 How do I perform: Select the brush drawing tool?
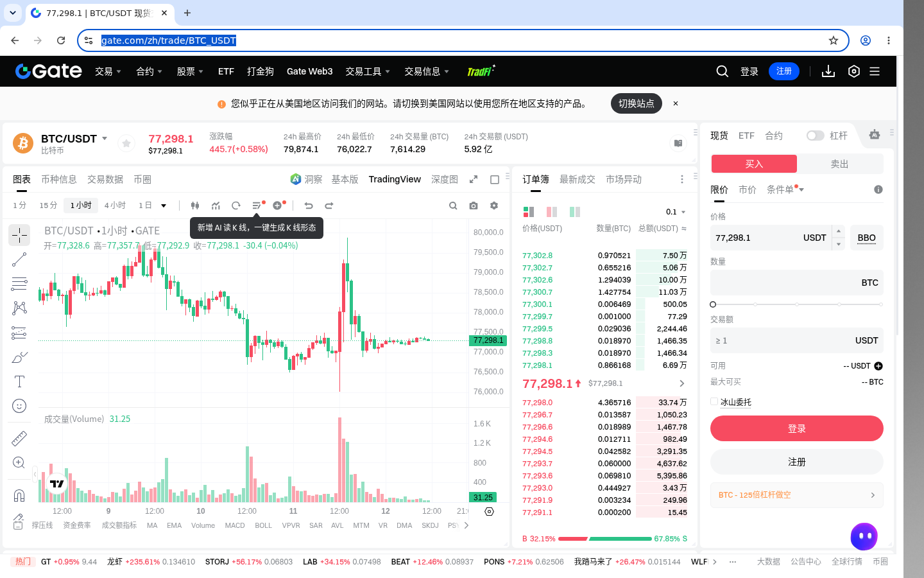19,357
